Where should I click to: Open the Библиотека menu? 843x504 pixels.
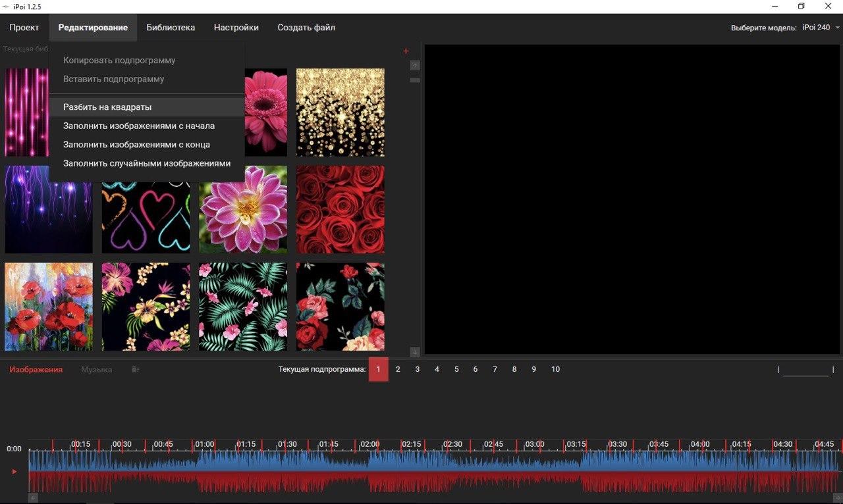[171, 28]
